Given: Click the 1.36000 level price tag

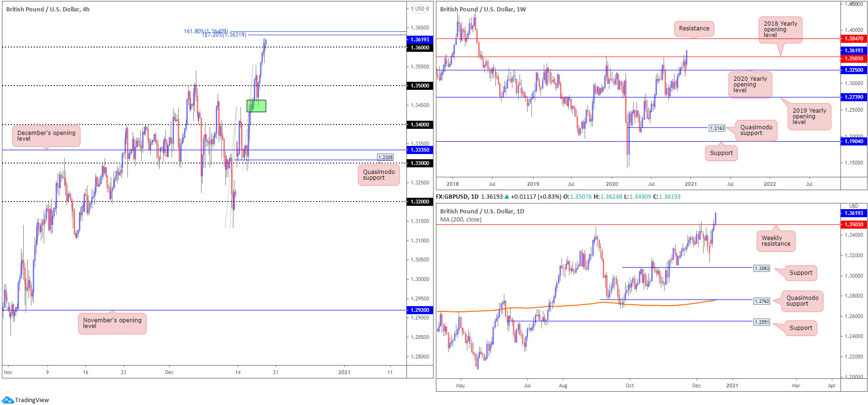Looking at the screenshot, I should [420, 48].
